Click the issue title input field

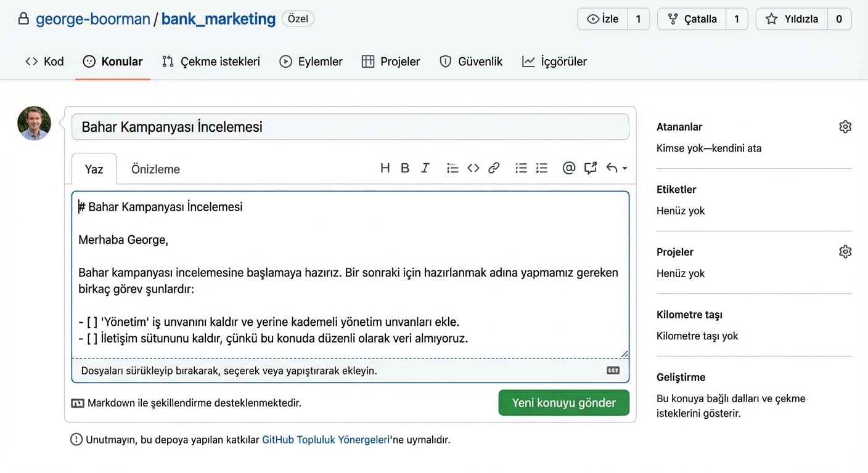pos(351,126)
